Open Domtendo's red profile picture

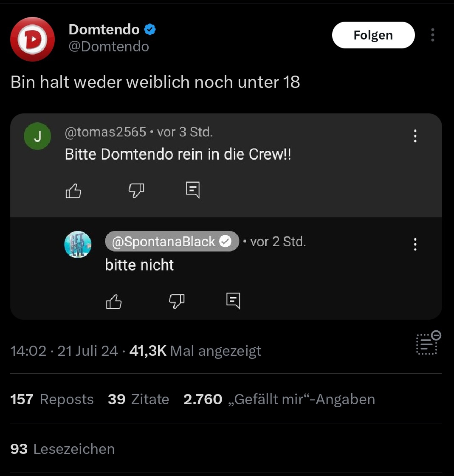tap(32, 39)
